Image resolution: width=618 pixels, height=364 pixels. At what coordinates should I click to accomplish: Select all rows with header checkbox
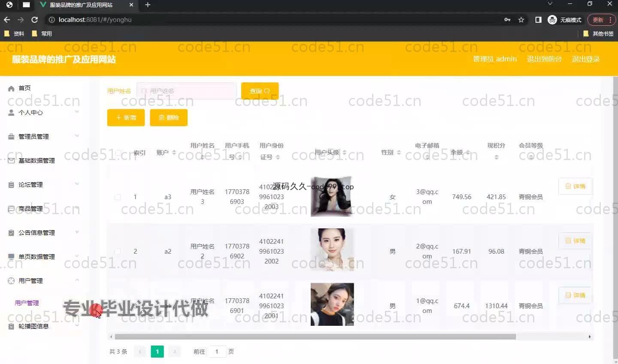tap(118, 153)
